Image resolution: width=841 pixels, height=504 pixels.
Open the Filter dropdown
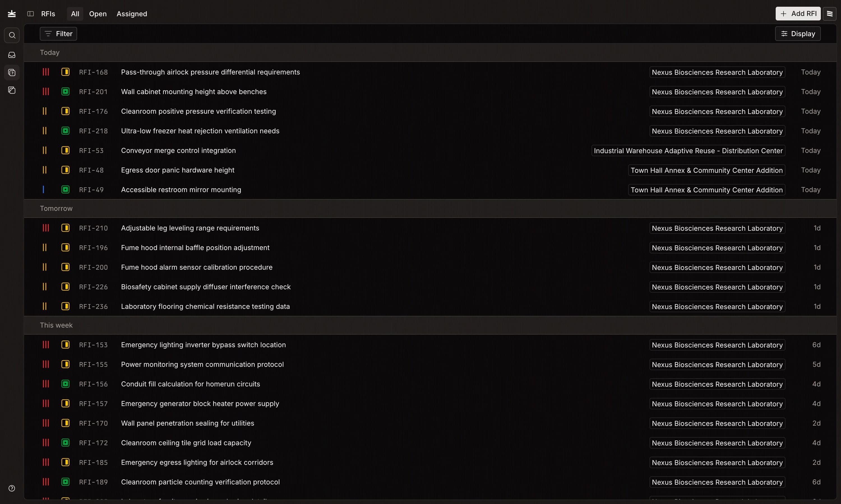pos(58,34)
